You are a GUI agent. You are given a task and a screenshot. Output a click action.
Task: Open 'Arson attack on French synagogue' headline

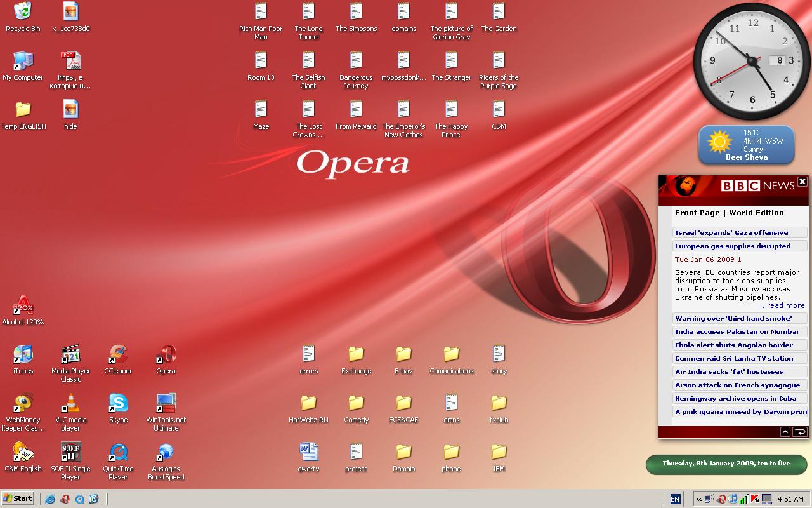740,385
